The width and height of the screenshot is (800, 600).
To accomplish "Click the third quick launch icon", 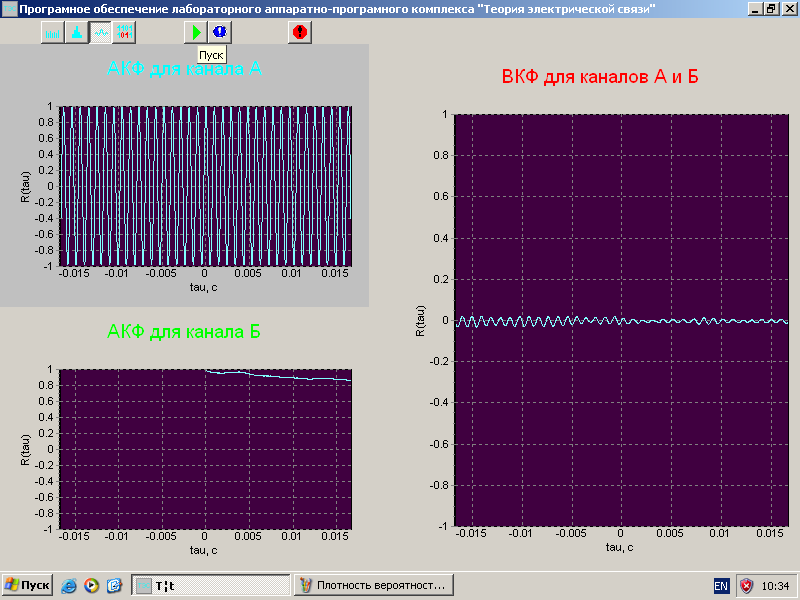I will [x=115, y=585].
